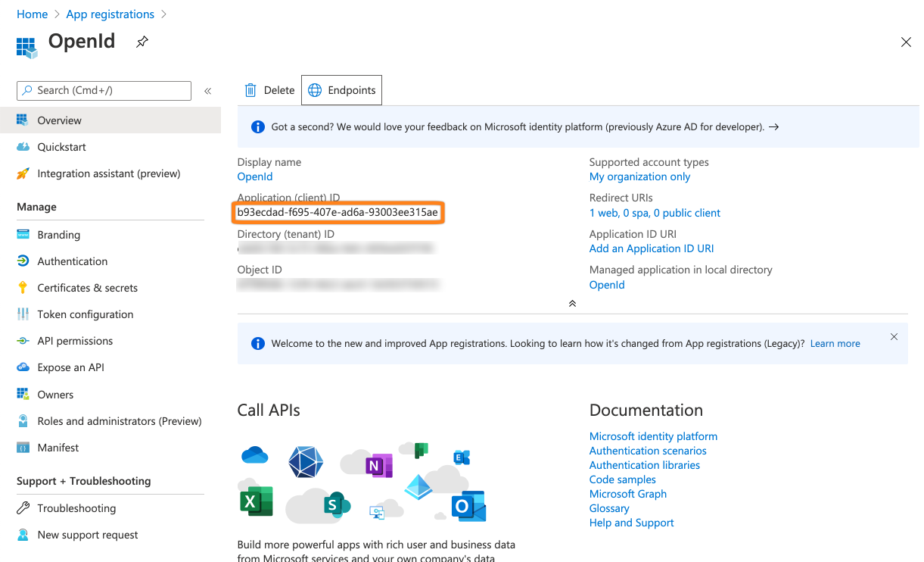Click the pin icon next to OpenId title
924x562 pixels.
click(142, 42)
